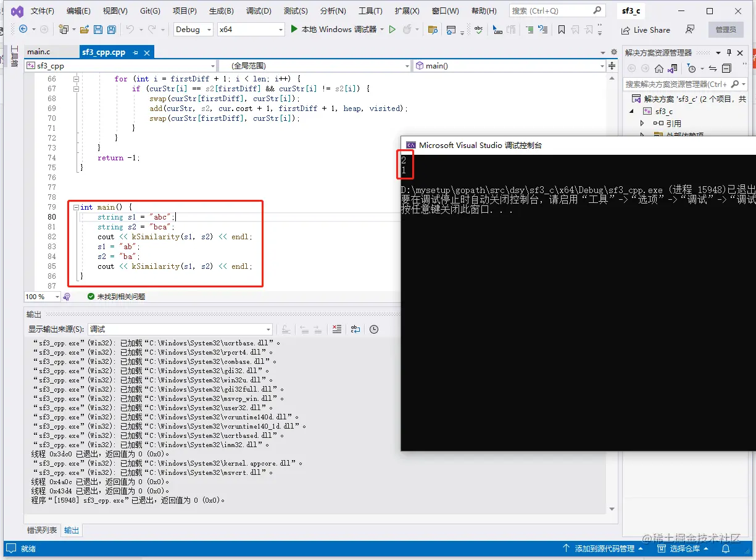Start 本地 Windows 调试器 debugging
Screen dimensions: 756x560
click(334, 30)
